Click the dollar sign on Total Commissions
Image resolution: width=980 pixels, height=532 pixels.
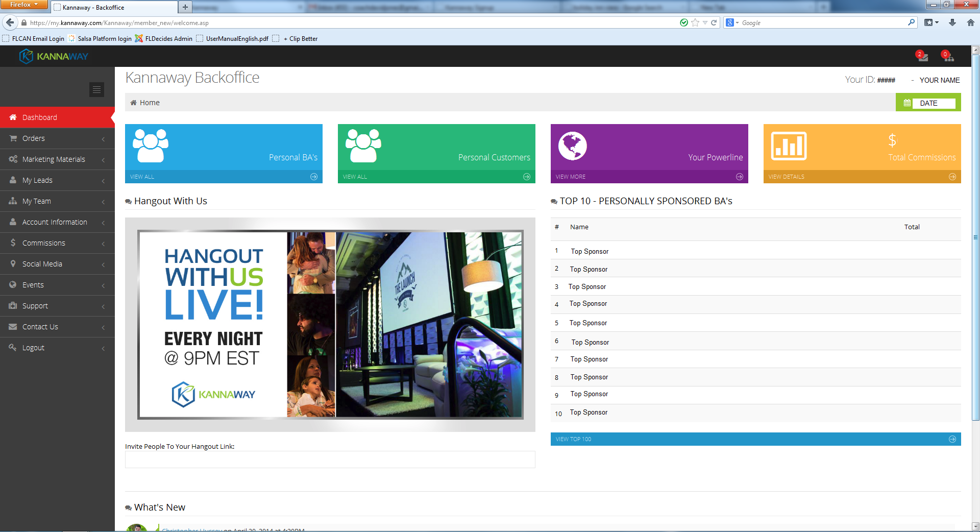892,140
